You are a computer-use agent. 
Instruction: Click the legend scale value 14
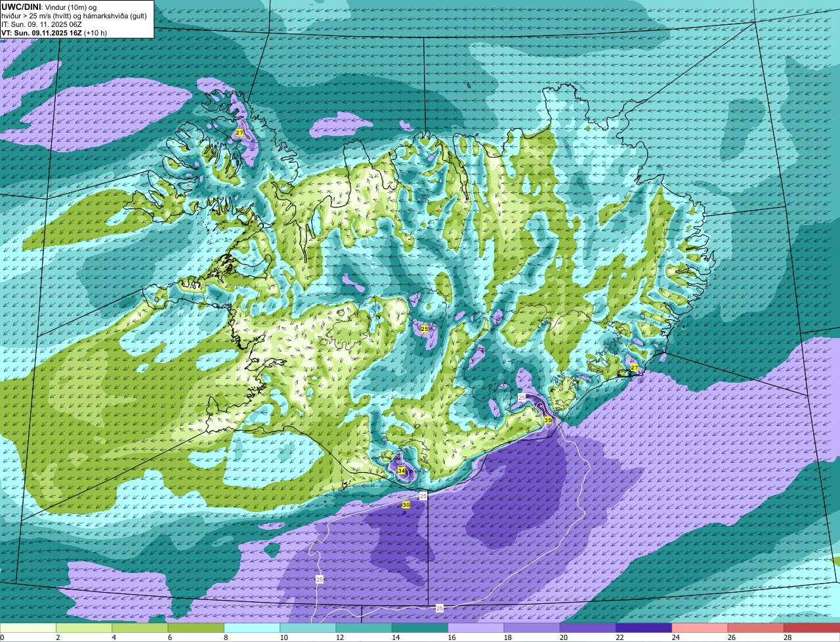click(x=396, y=637)
